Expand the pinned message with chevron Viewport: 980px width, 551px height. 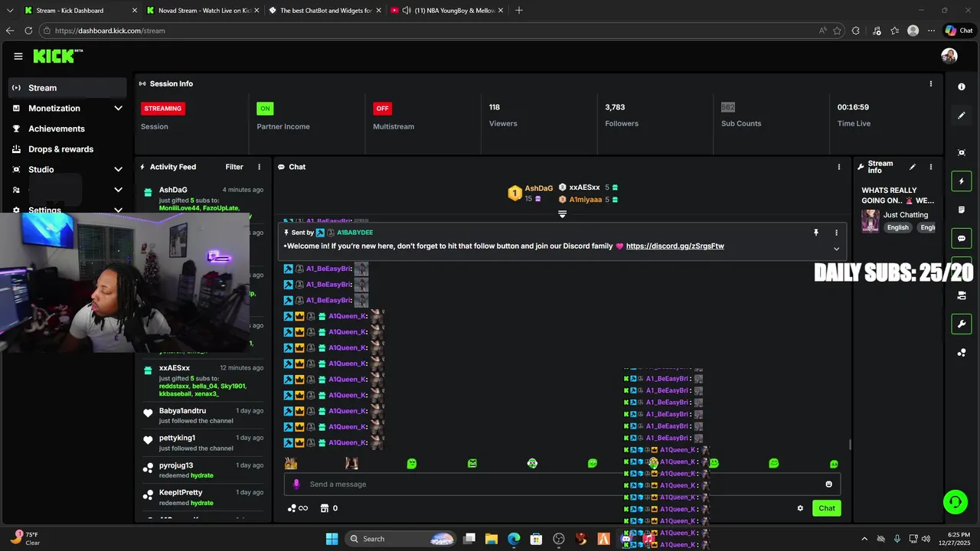(836, 249)
